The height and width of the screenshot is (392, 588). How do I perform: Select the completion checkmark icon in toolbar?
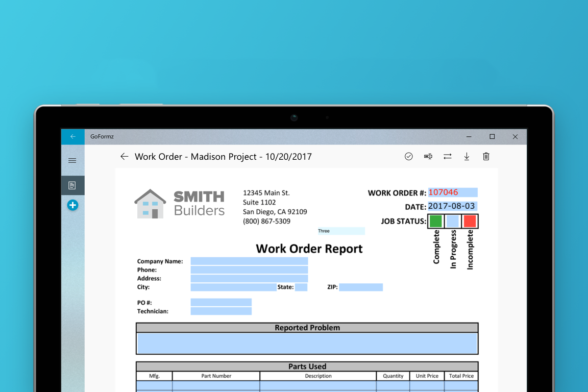pyautogui.click(x=408, y=156)
